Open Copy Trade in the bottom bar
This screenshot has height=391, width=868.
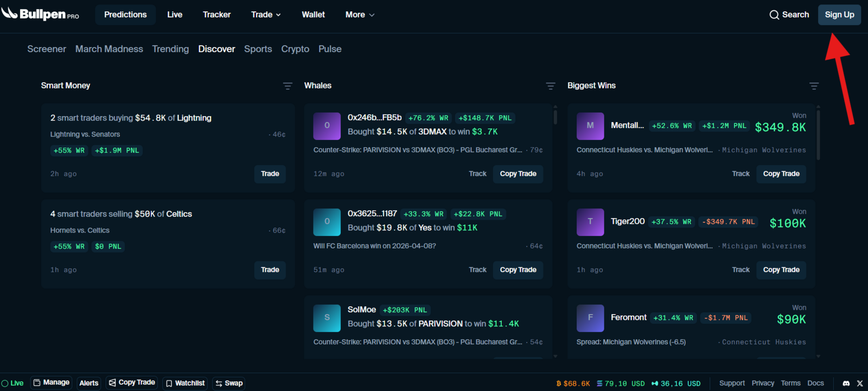132,383
